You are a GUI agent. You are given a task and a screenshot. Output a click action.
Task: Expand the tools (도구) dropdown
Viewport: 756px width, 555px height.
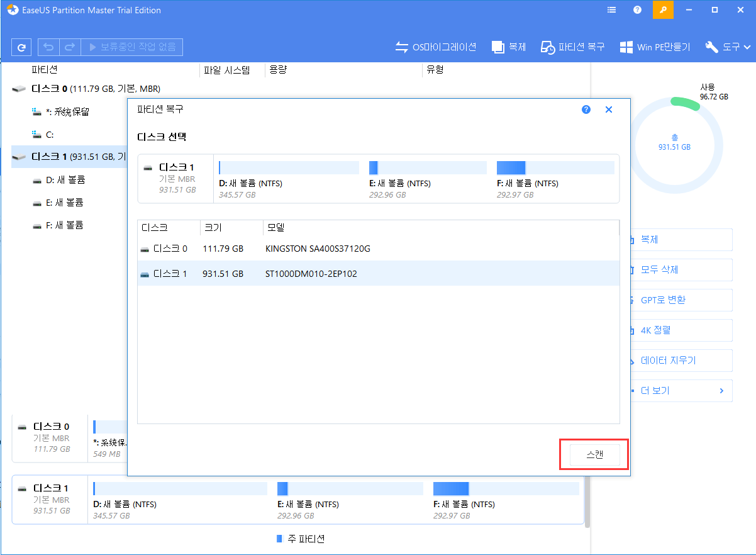coord(728,47)
